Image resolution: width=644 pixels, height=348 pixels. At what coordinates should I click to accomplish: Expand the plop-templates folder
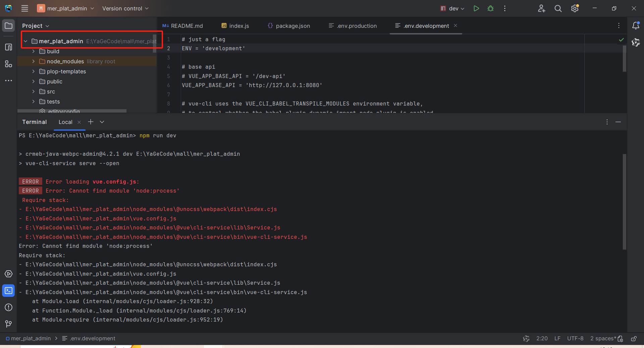tap(33, 71)
